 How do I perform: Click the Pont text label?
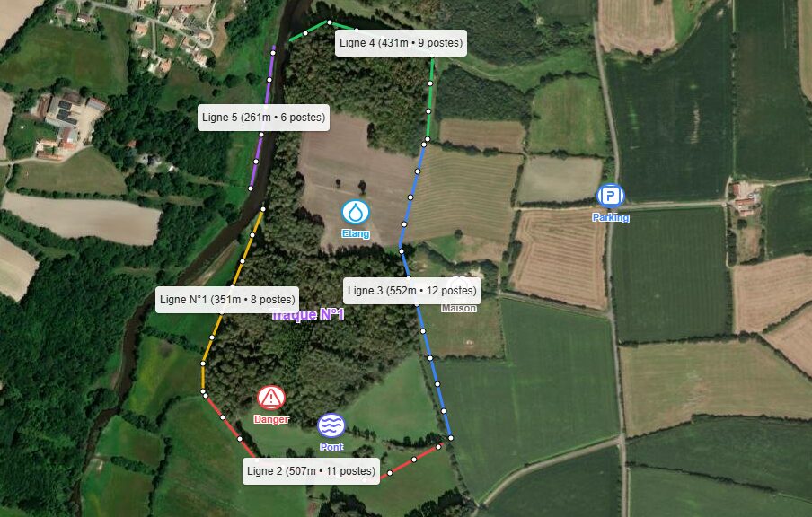(x=331, y=447)
